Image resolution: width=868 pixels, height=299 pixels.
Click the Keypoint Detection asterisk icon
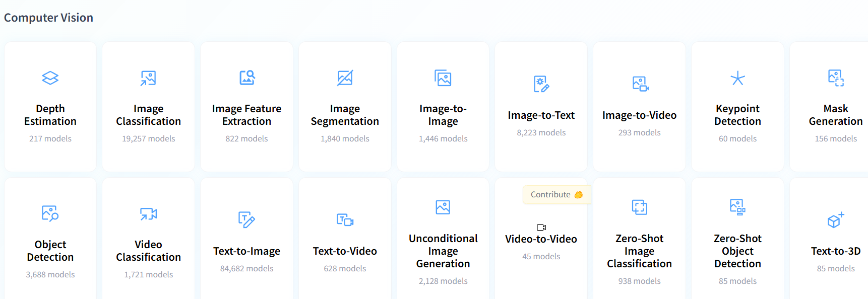[x=737, y=78]
